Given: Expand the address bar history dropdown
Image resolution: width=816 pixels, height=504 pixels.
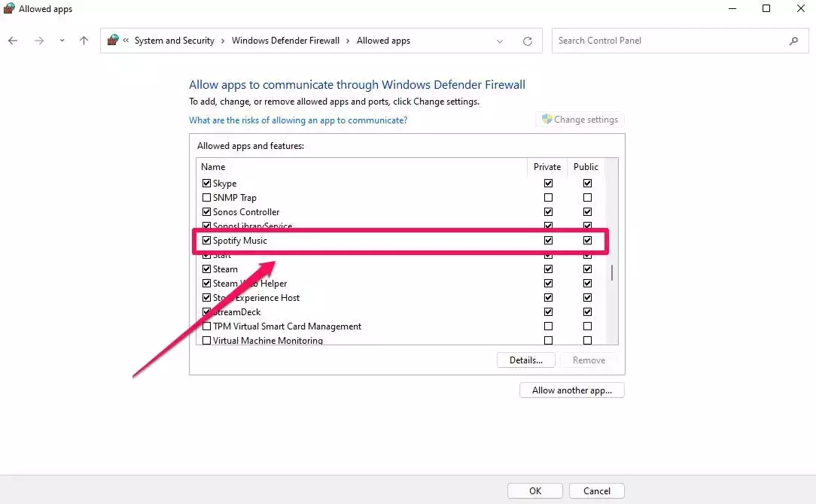Looking at the screenshot, I should pos(500,41).
